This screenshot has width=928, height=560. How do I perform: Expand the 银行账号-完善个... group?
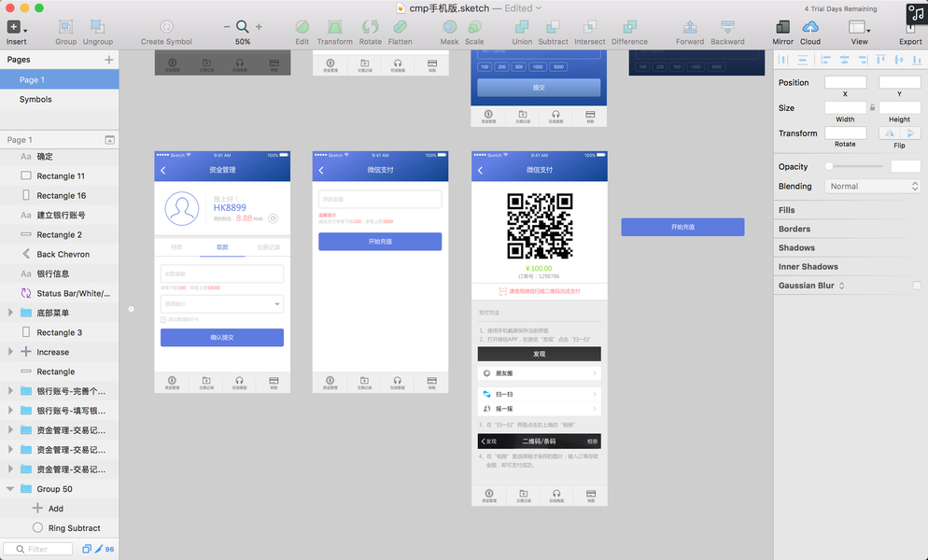coord(10,391)
